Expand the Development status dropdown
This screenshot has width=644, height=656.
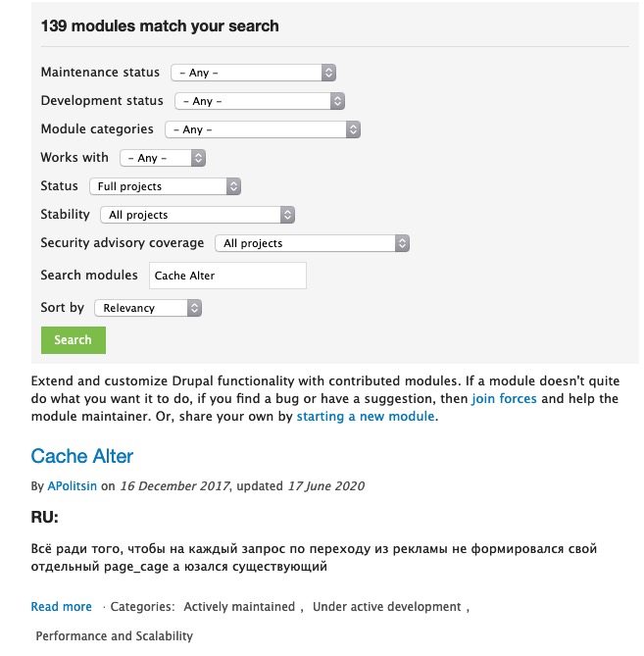(259, 101)
